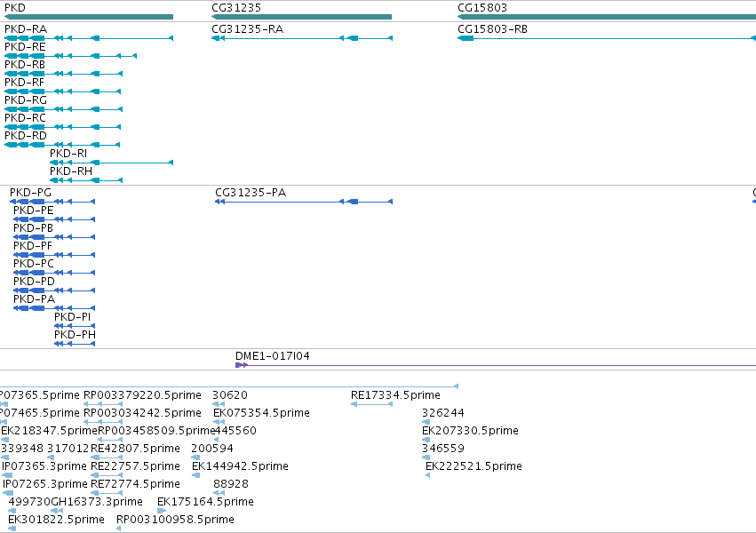Select transcript PKD-RG label

tap(26, 100)
